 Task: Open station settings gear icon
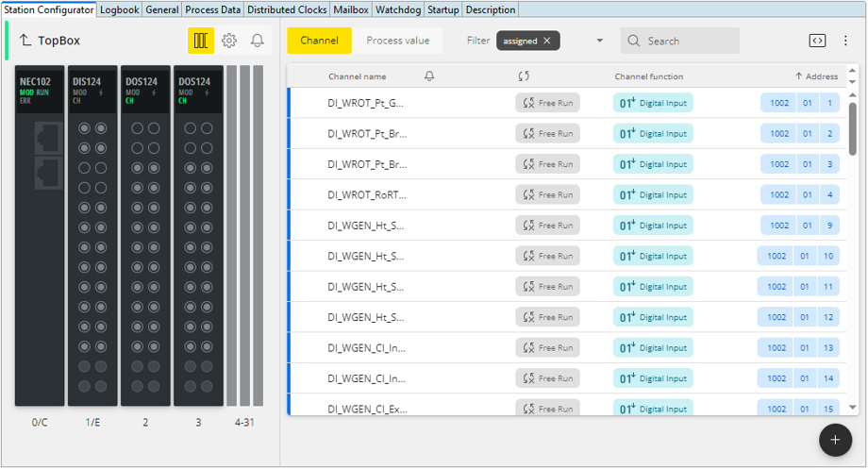coord(229,41)
